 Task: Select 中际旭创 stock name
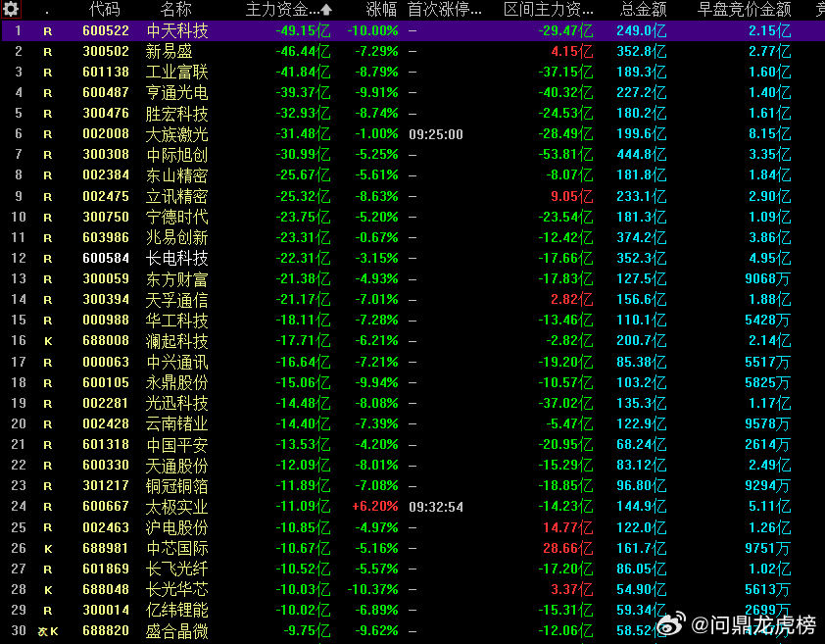(x=176, y=155)
